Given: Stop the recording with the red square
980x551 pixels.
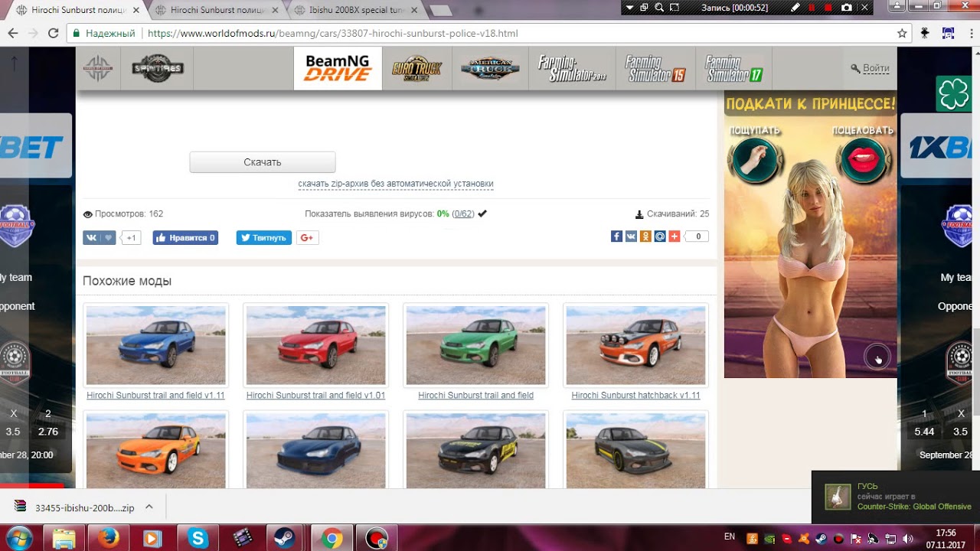Looking at the screenshot, I should (x=829, y=7).
